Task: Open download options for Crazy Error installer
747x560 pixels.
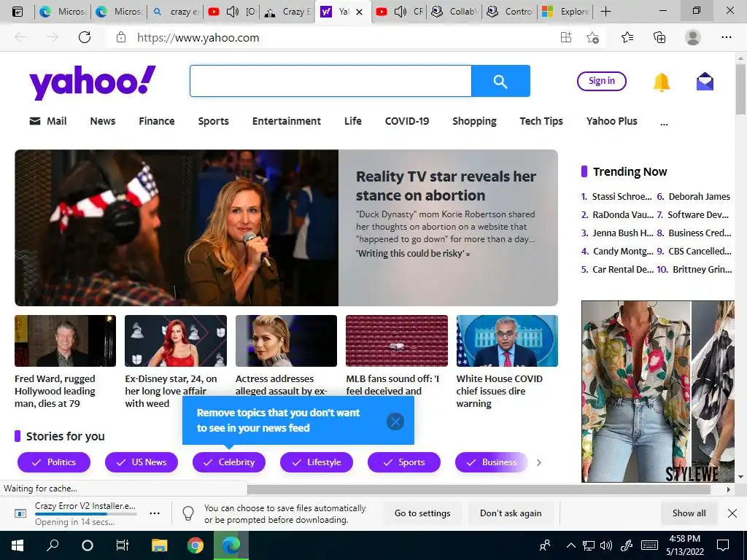Action: 155,513
